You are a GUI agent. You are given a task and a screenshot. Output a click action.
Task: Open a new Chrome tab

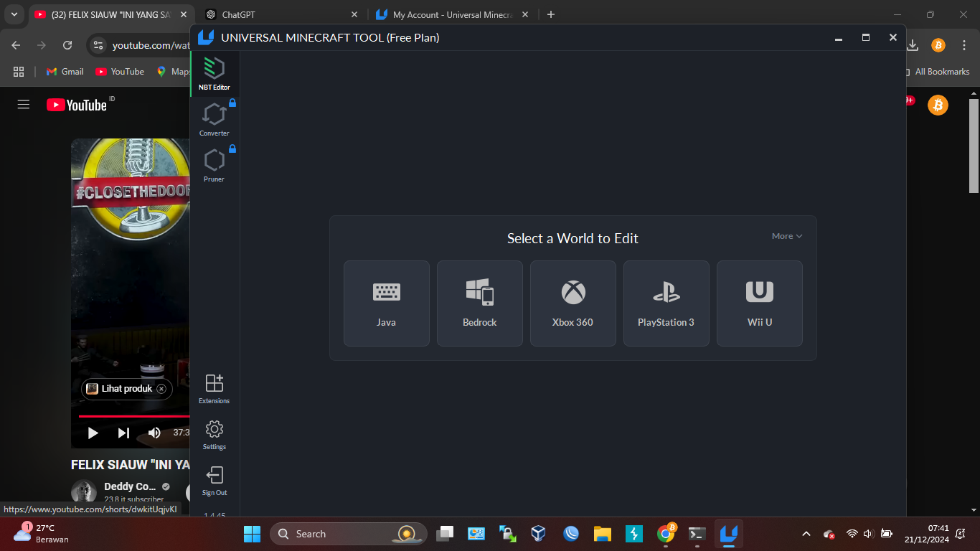pyautogui.click(x=550, y=14)
